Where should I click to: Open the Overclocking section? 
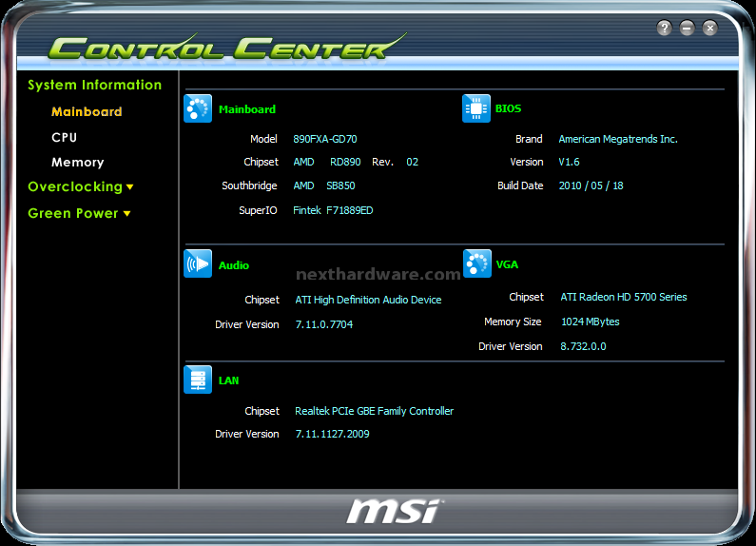click(x=75, y=186)
